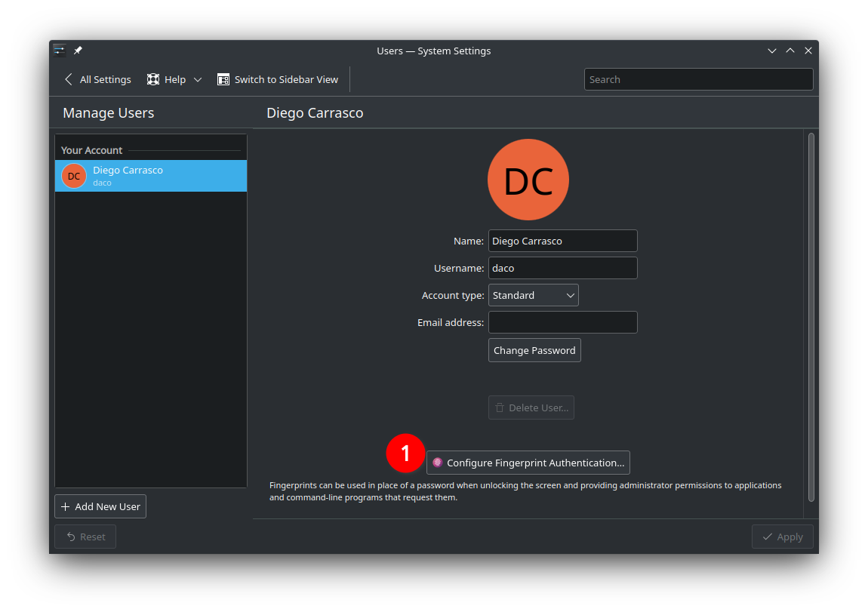Expand the Help dropdown chevron

pos(198,79)
